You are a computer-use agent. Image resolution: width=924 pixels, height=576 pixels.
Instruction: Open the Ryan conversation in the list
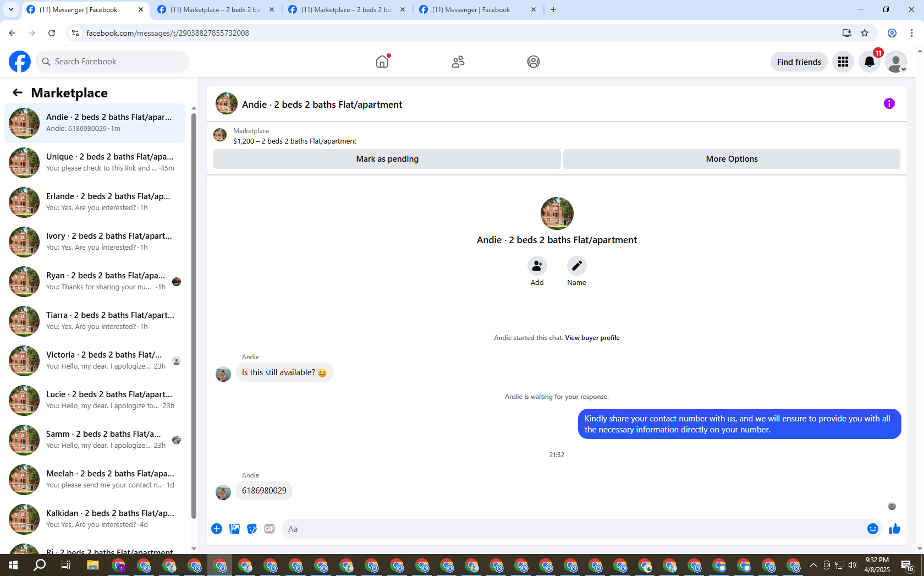click(95, 281)
